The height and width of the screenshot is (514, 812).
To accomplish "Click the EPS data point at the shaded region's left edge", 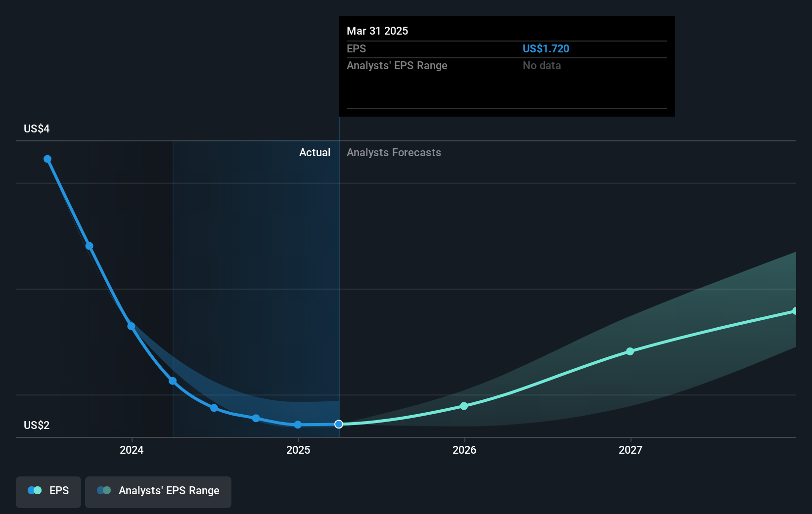I will pos(173,381).
